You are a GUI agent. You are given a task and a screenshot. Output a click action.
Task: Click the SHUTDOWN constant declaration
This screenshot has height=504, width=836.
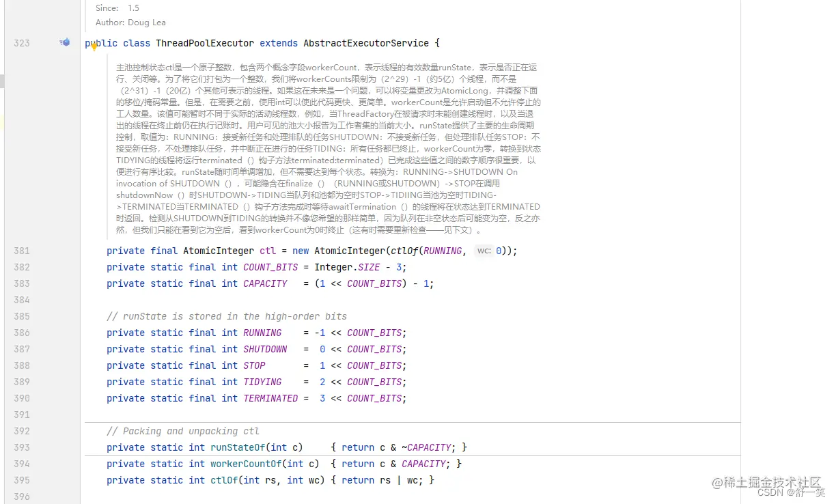(265, 349)
